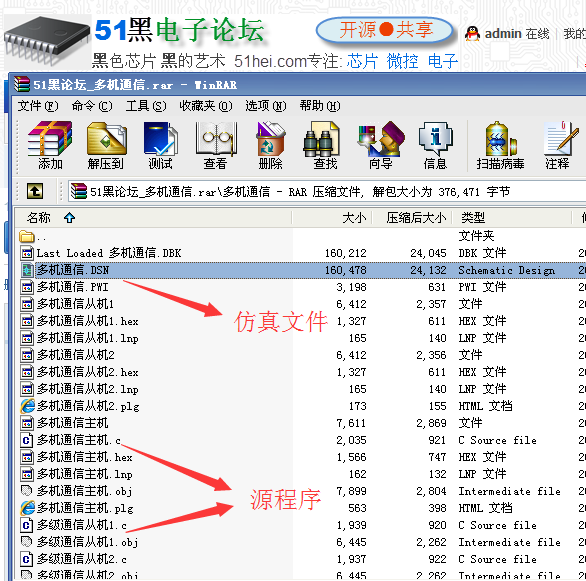Sort by the 类型 column header
The width and height of the screenshot is (586, 581).
pyautogui.click(x=512, y=217)
